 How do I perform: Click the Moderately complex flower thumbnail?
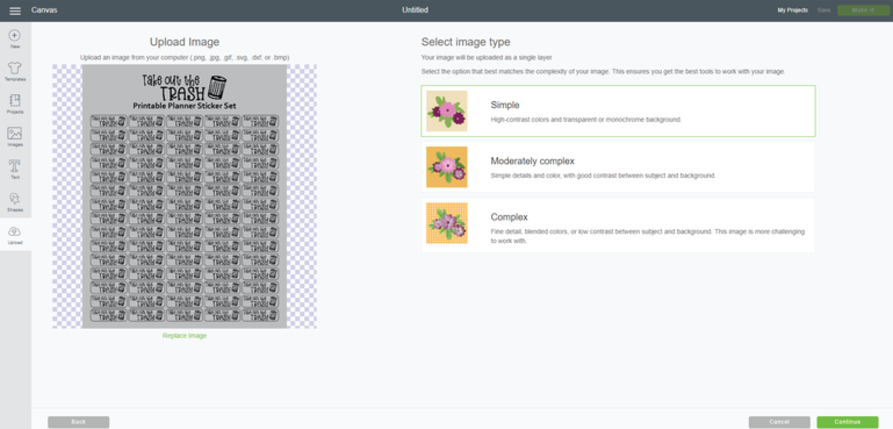[446, 167]
